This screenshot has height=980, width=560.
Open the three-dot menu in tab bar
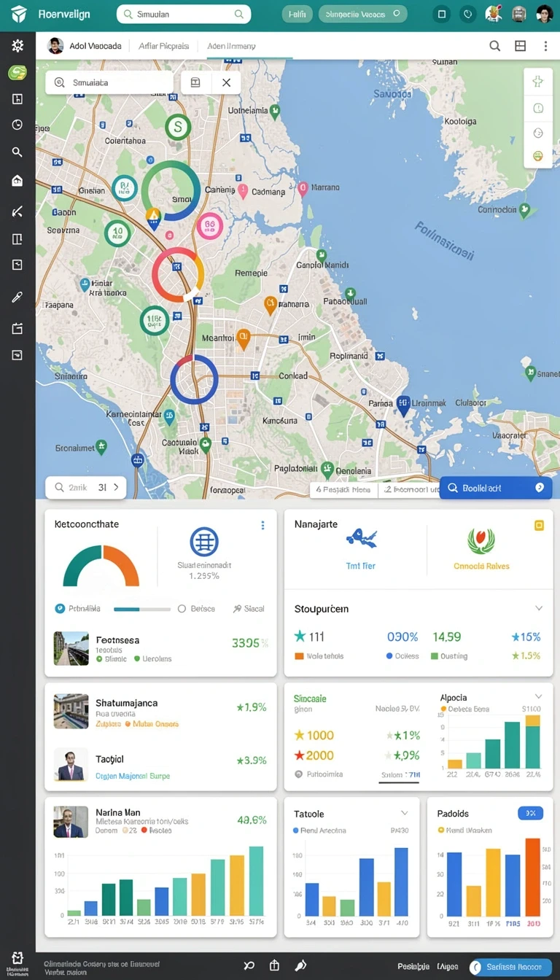545,46
